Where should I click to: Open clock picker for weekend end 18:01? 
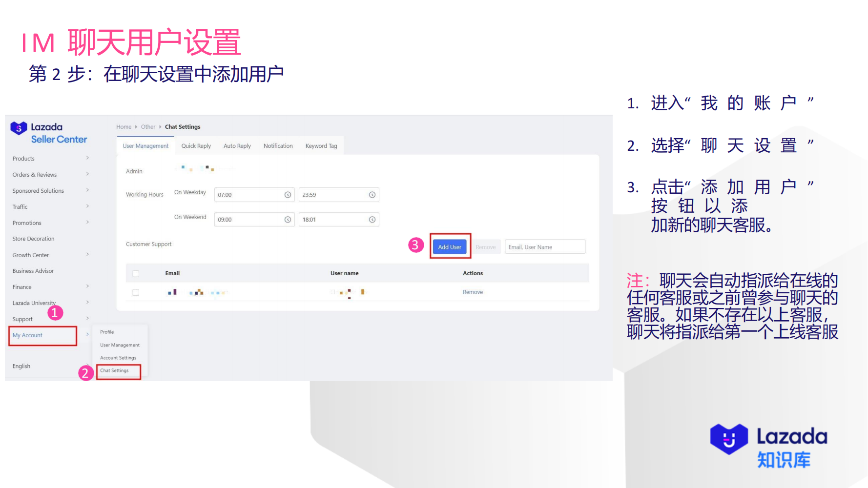372,220
